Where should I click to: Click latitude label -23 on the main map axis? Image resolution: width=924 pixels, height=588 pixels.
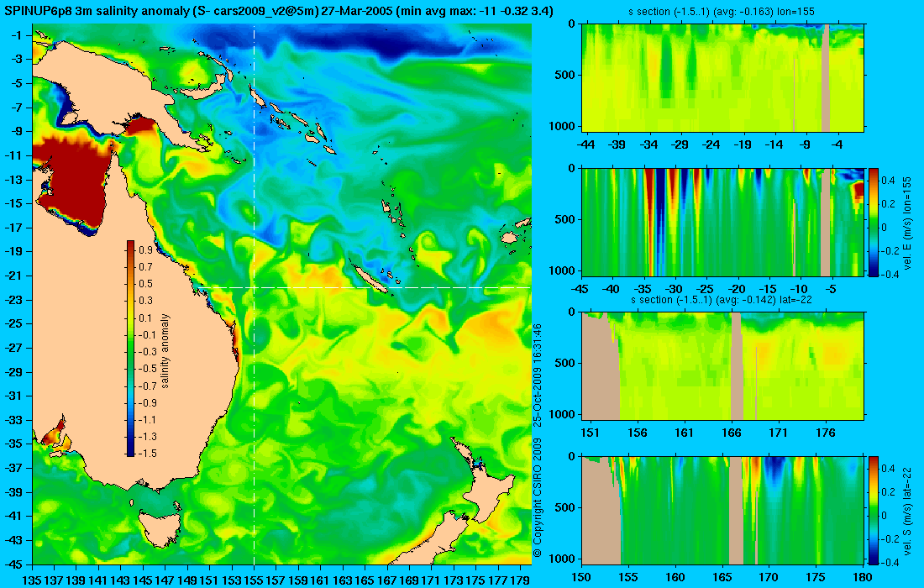[x=14, y=299]
